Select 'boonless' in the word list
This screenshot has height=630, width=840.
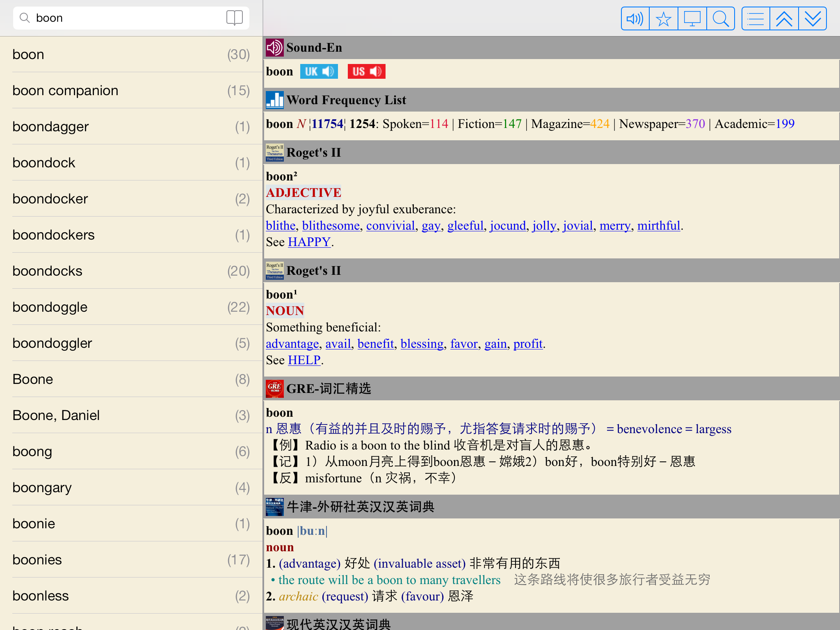[x=131, y=596]
